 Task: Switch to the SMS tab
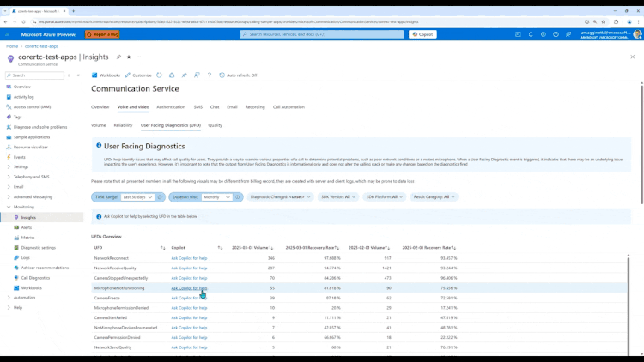point(198,107)
